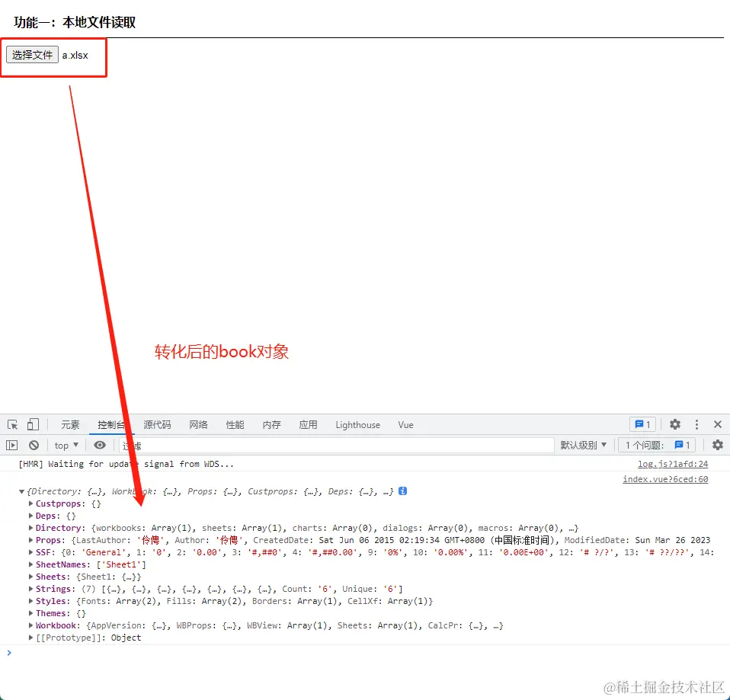Toggle the device toolbar icon
The image size is (730, 700).
(33, 424)
